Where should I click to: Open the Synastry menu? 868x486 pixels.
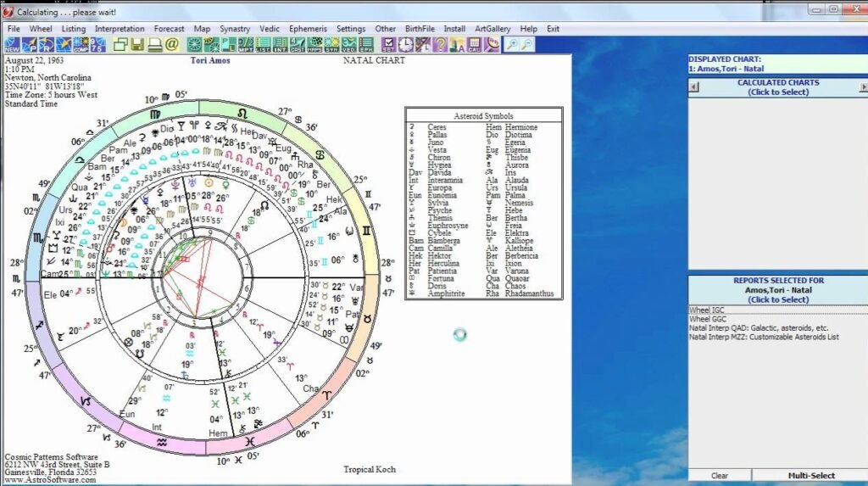coord(235,29)
